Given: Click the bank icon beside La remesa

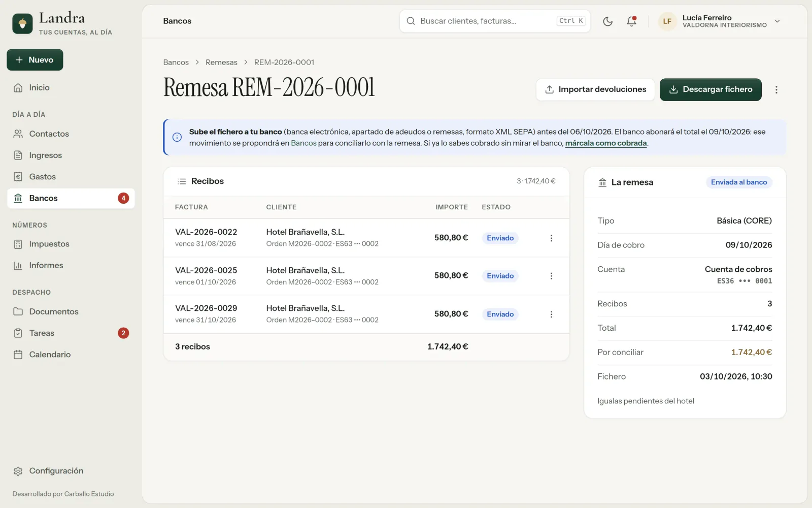Looking at the screenshot, I should 602,182.
